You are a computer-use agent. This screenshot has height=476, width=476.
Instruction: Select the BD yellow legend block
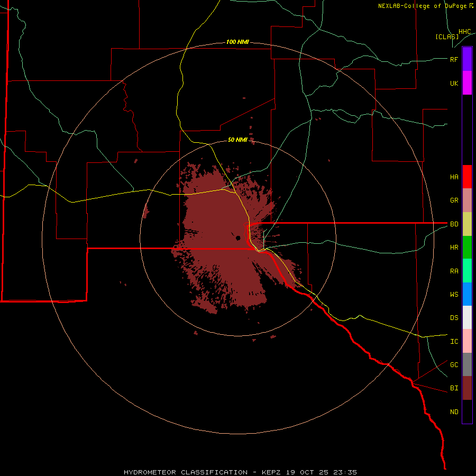tap(467, 224)
